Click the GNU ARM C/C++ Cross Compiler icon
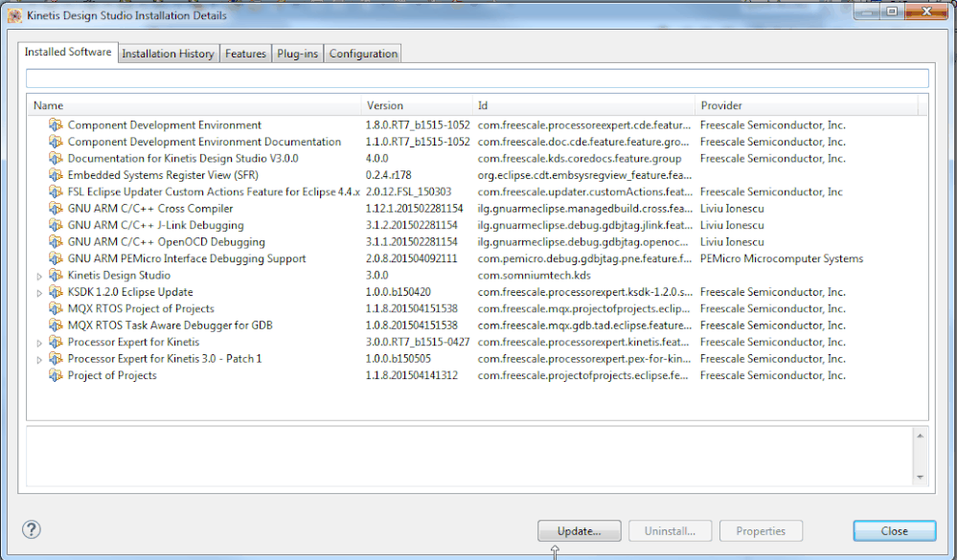957x560 pixels. 56,209
